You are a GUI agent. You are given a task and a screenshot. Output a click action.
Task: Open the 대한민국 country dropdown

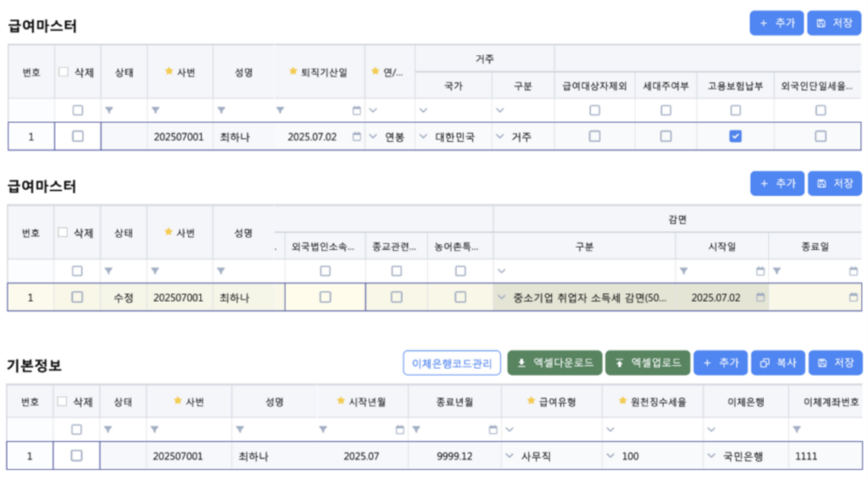(x=424, y=136)
